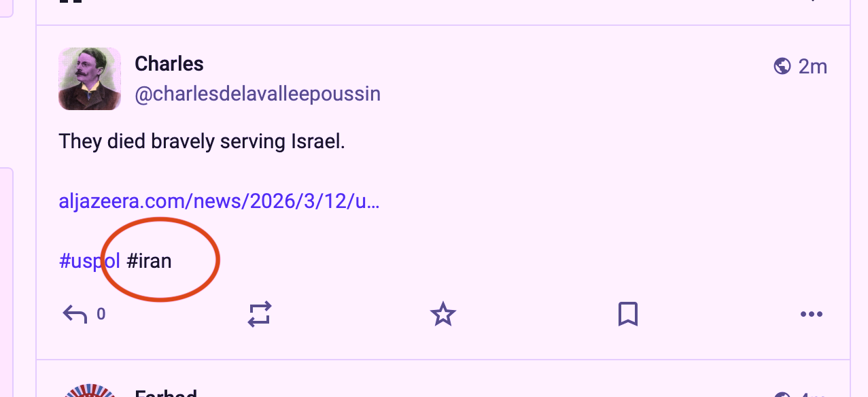Favorite Charles's post with the star
Screen dimensions: 868x397
point(443,314)
